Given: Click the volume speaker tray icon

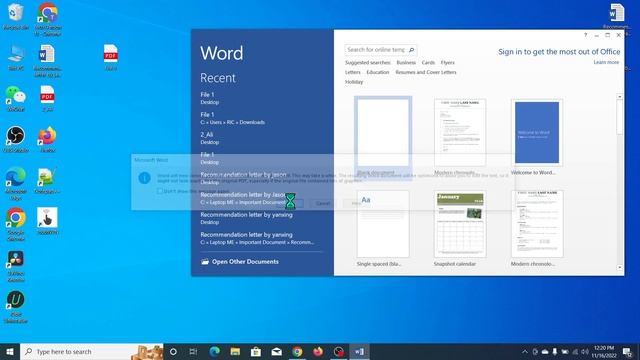Looking at the screenshot, I should [585, 351].
